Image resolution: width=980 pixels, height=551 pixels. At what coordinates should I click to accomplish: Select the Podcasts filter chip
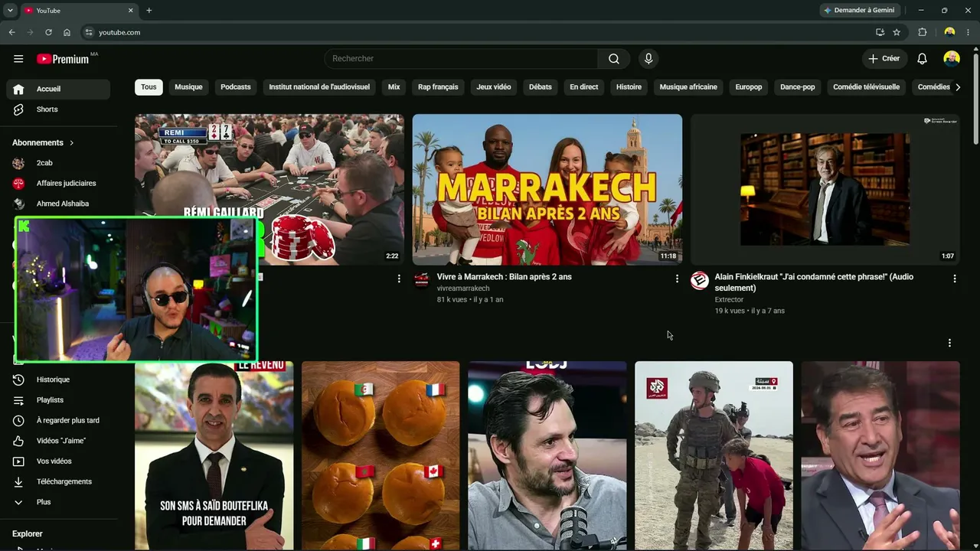click(236, 87)
